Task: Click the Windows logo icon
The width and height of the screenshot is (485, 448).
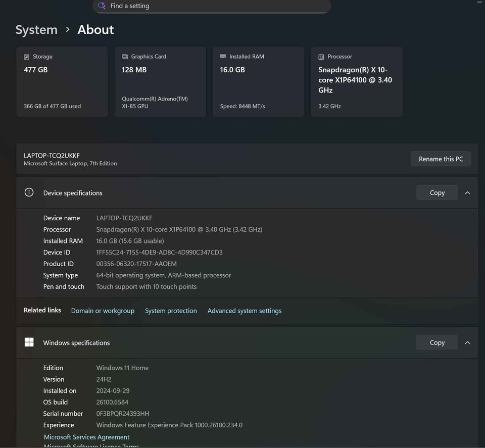Action: coord(29,342)
